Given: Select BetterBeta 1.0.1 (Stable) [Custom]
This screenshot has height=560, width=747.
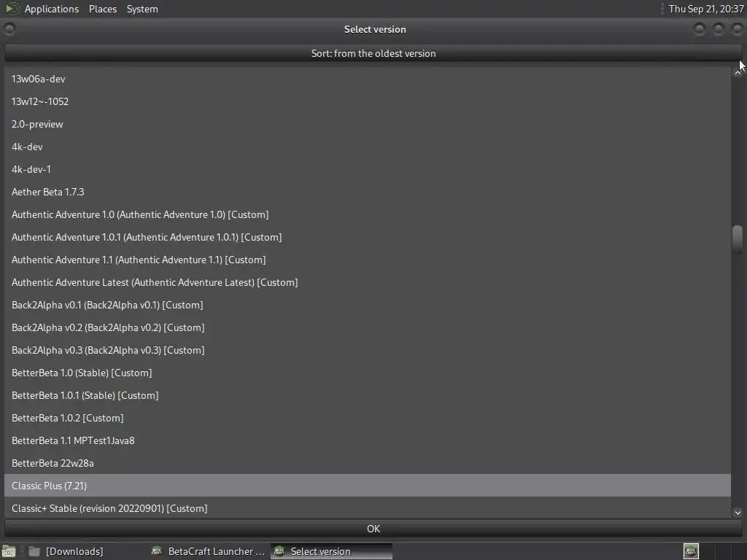Looking at the screenshot, I should (368, 396).
